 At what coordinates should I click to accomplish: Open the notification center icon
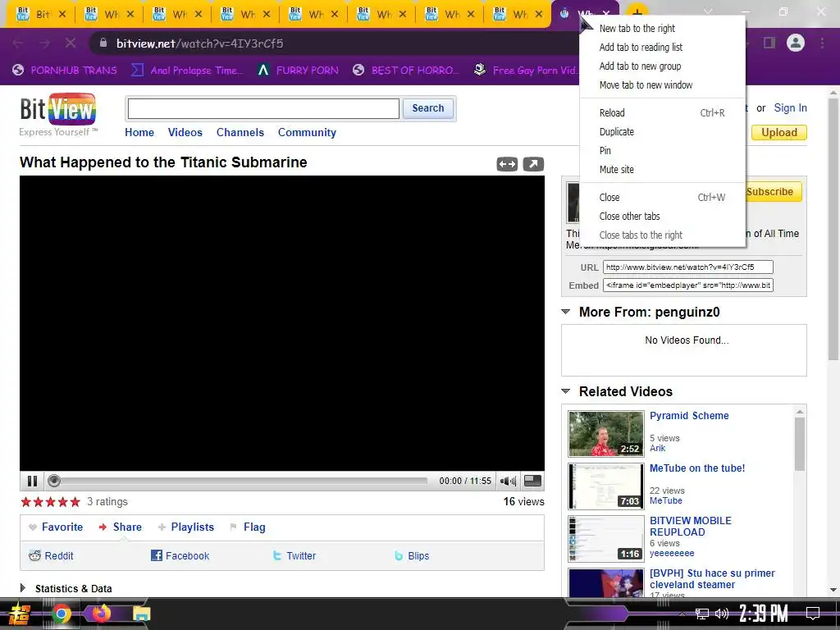(x=813, y=614)
